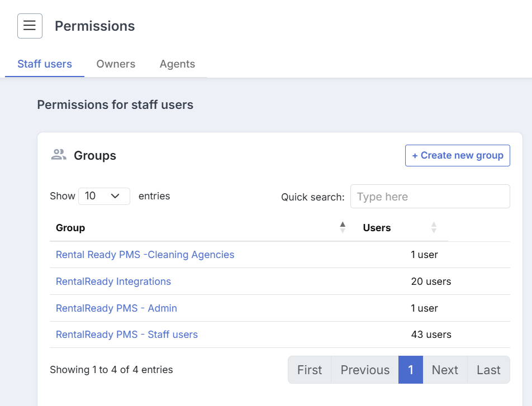
Task: Click 'Showing 1 to 4 of 4 entries'
Action: (111, 370)
